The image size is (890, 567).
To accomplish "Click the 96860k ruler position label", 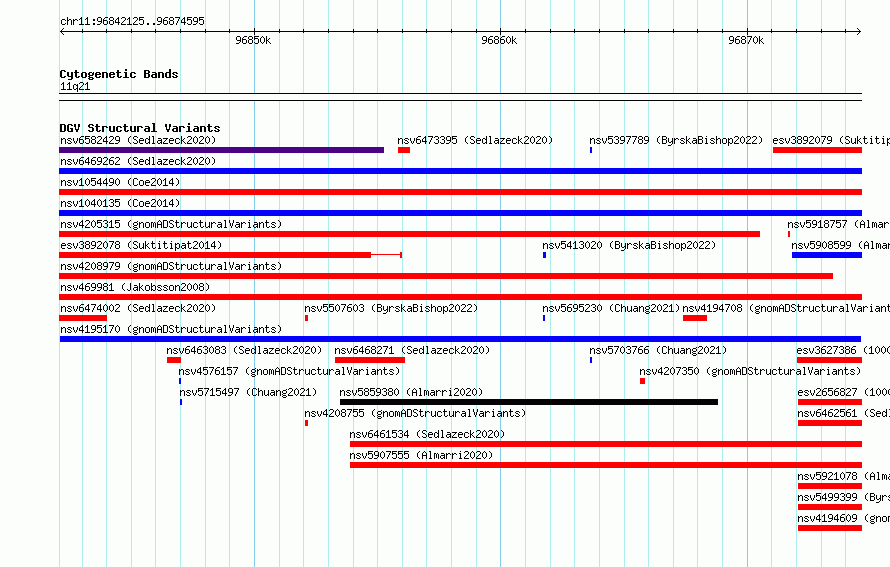I will [499, 40].
